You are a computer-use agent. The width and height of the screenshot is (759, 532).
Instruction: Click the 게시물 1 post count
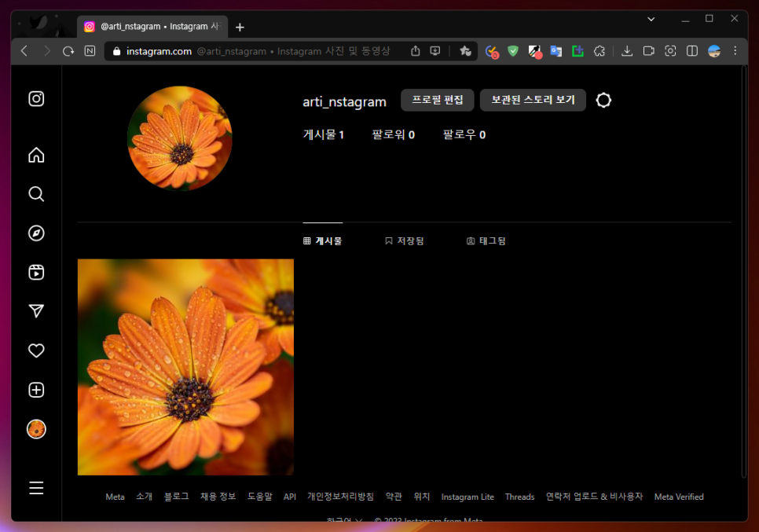tap(324, 134)
